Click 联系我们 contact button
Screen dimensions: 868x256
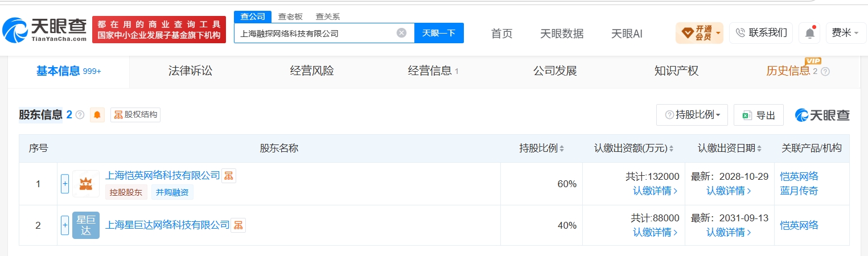click(x=761, y=33)
